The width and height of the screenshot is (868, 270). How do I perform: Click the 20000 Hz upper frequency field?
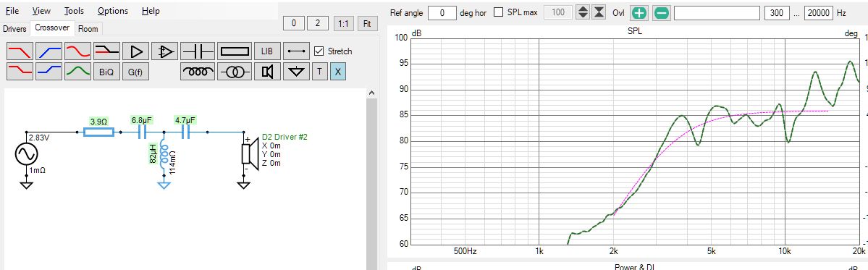[819, 12]
